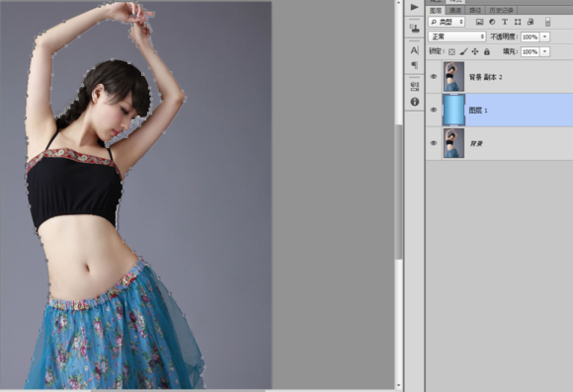Hide the 图层 1 layer

pos(434,110)
